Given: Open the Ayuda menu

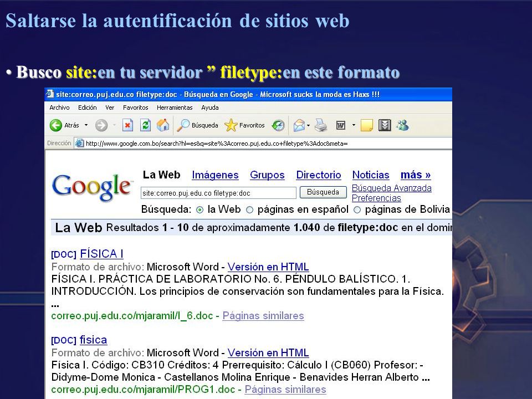Looking at the screenshot, I should (209, 108).
